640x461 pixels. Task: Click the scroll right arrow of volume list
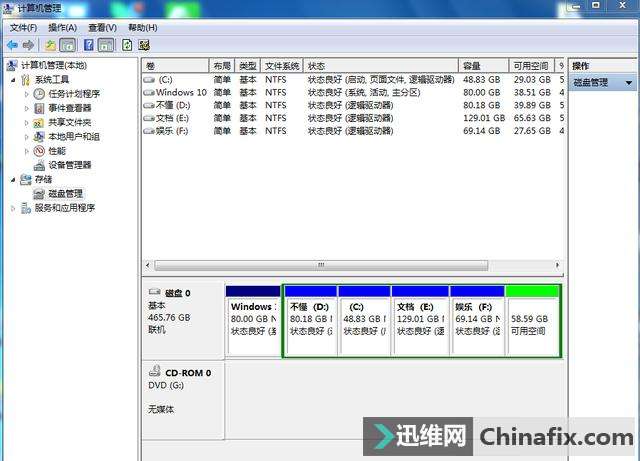click(x=557, y=265)
